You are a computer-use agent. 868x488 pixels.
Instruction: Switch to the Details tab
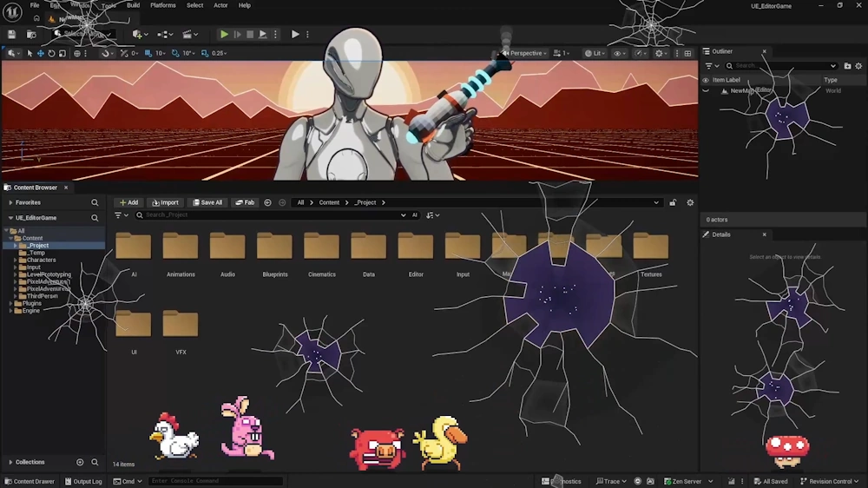(x=720, y=234)
